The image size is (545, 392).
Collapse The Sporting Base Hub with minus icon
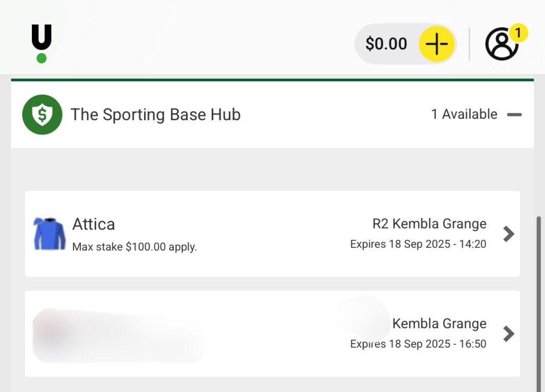(x=514, y=114)
